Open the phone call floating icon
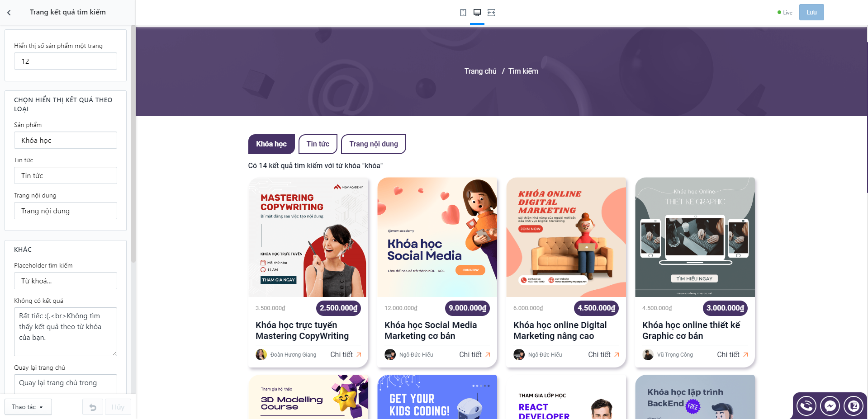Screen dimensions: 868x419 point(806,406)
